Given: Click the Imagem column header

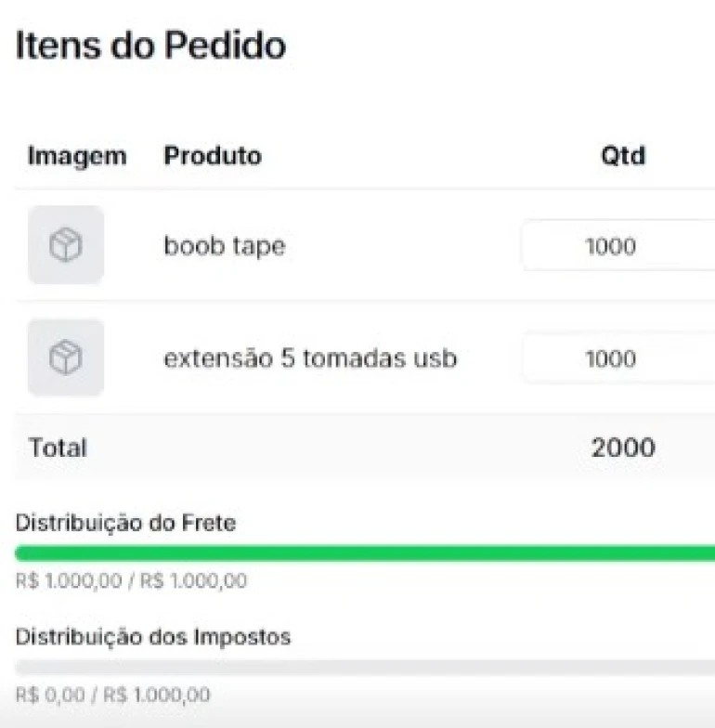Looking at the screenshot, I should tap(77, 156).
